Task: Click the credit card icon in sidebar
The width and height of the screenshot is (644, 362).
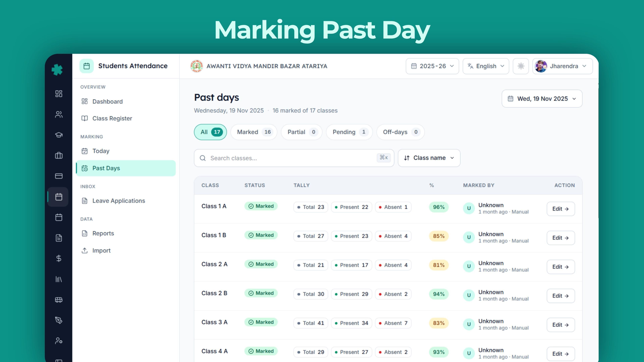Action: [x=59, y=176]
